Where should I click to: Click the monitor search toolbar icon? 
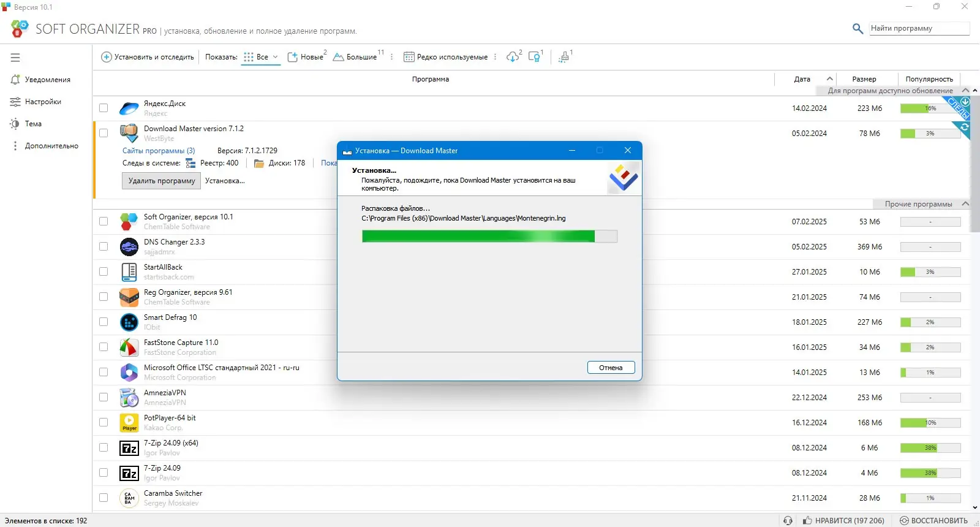point(535,57)
